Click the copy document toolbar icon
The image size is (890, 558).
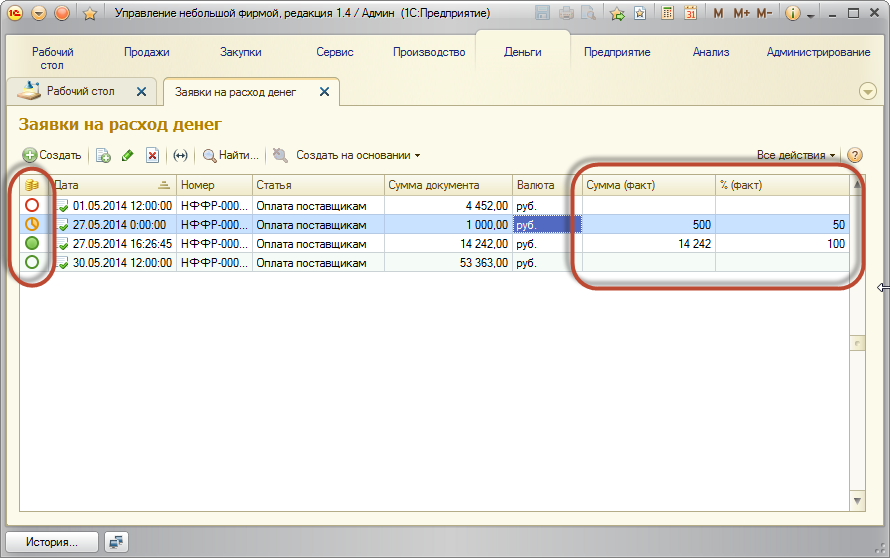click(103, 155)
